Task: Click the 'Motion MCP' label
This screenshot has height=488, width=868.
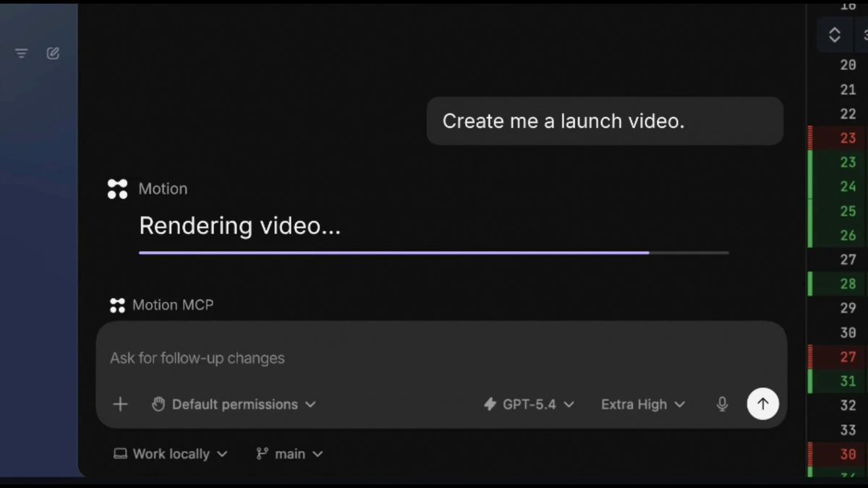Action: tap(173, 305)
